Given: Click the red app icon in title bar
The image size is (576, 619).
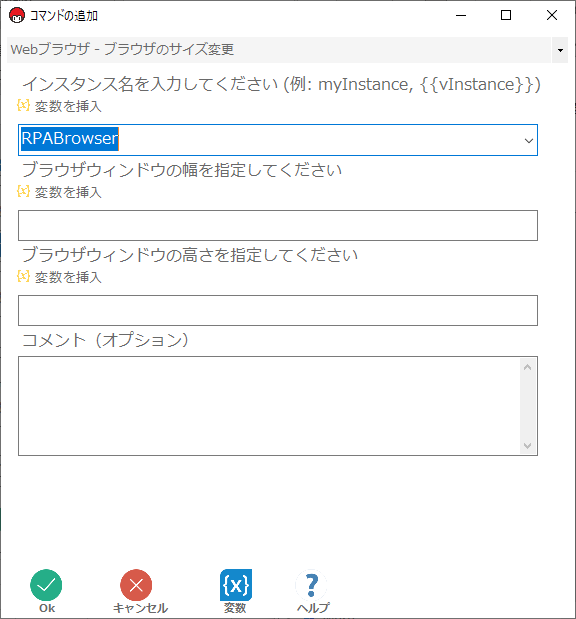Looking at the screenshot, I should [x=17, y=15].
